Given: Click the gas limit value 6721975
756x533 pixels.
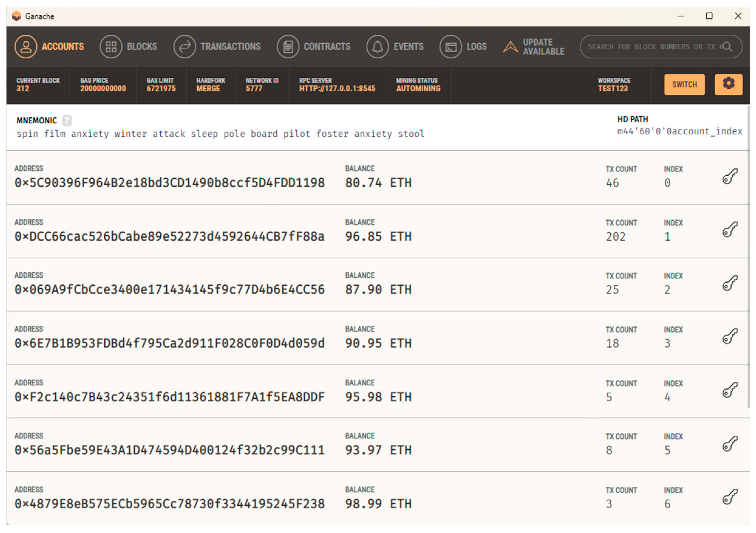Looking at the screenshot, I should pyautogui.click(x=161, y=88).
